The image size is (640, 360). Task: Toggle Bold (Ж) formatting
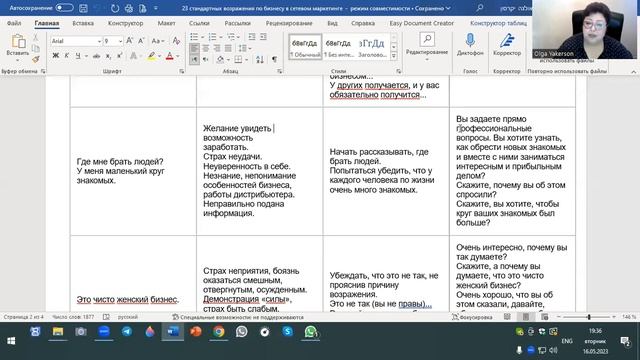coord(56,56)
